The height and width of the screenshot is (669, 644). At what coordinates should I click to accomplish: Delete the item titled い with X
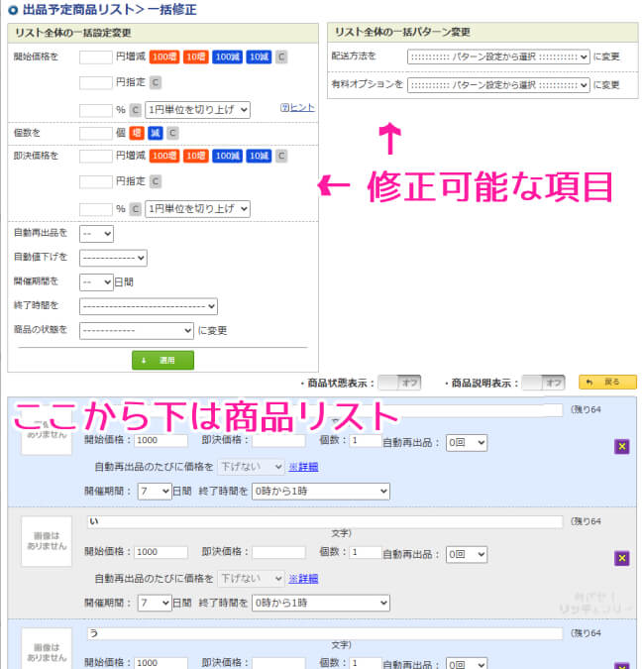(621, 558)
